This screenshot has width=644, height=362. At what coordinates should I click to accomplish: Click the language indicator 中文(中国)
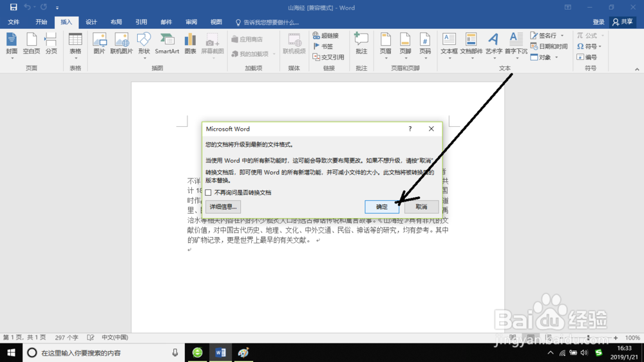coord(115,338)
